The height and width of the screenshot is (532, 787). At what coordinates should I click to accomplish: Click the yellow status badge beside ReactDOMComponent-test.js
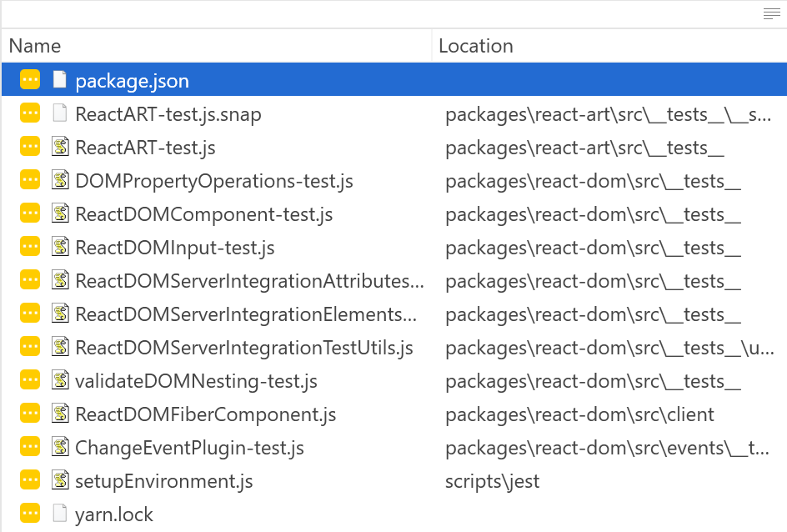pos(30,213)
